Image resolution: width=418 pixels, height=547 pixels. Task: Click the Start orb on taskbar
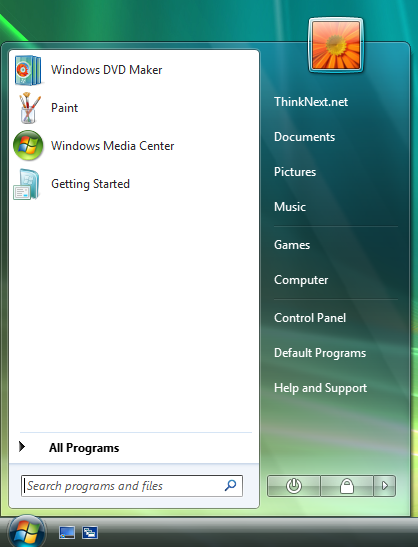[27, 531]
